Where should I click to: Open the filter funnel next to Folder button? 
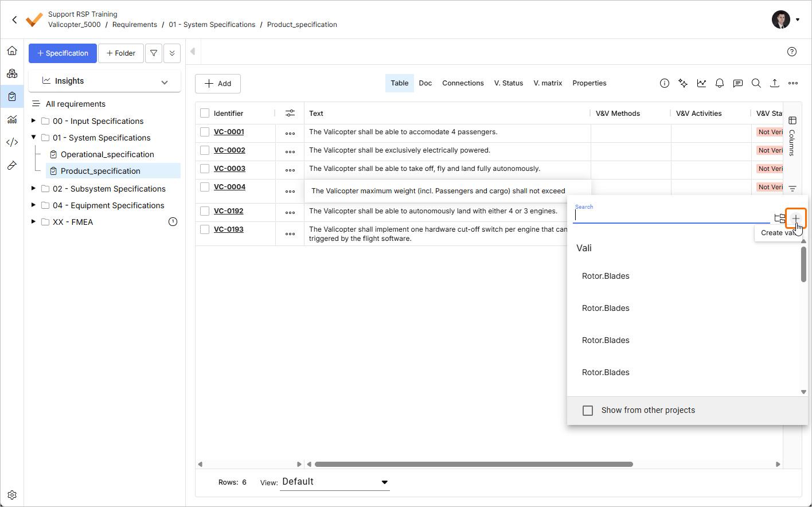coord(153,53)
